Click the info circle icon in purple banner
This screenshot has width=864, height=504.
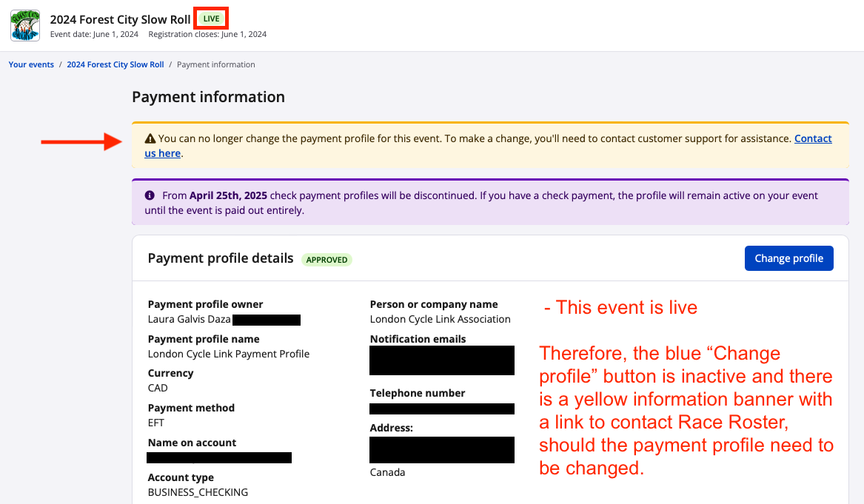pos(150,195)
